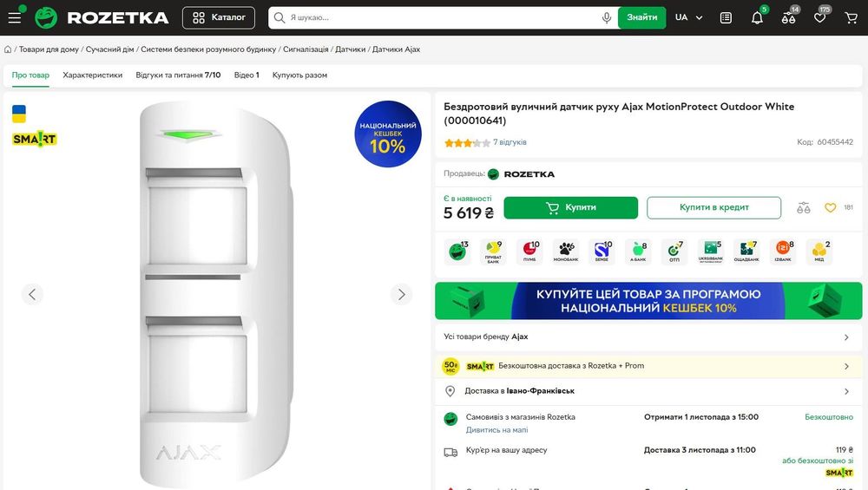Click 'Дивитись на мапі' link

tap(496, 430)
